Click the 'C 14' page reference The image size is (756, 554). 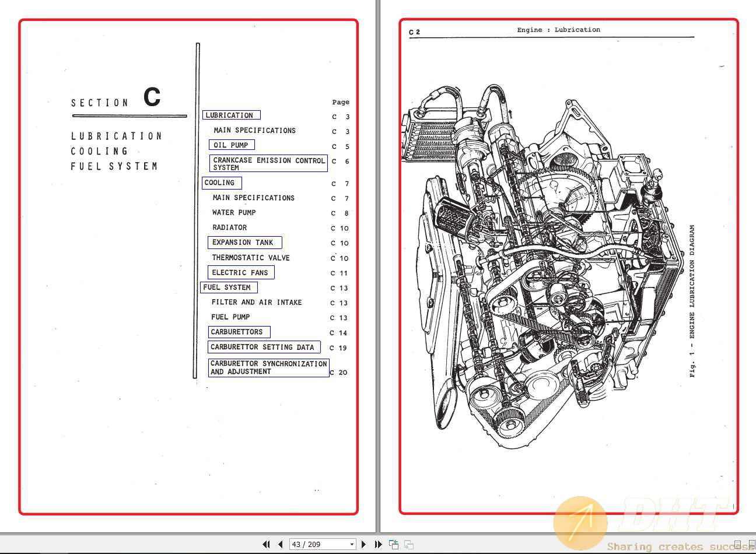(x=338, y=333)
